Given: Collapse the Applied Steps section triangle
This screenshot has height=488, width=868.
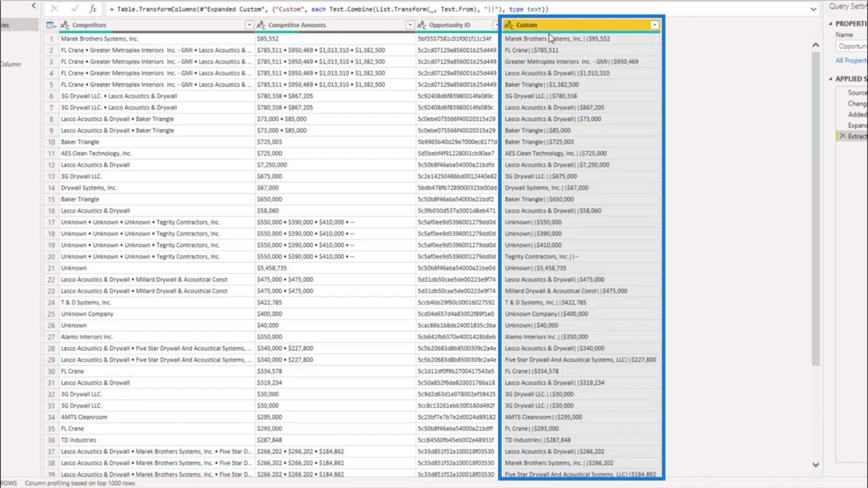Looking at the screenshot, I should click(x=831, y=79).
